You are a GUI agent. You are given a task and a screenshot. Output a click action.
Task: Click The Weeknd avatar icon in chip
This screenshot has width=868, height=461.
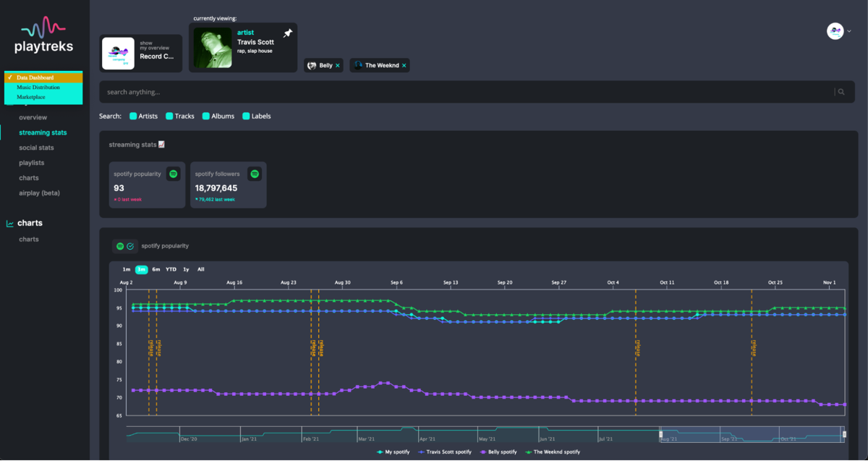358,65
